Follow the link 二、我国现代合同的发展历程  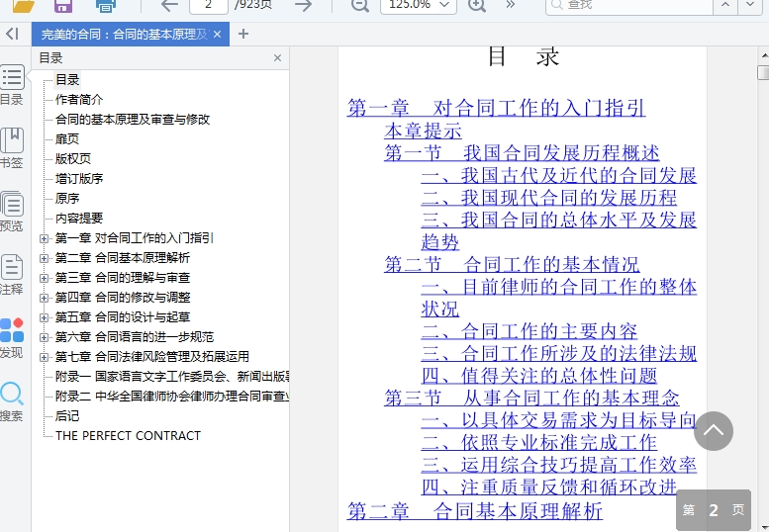pos(549,198)
